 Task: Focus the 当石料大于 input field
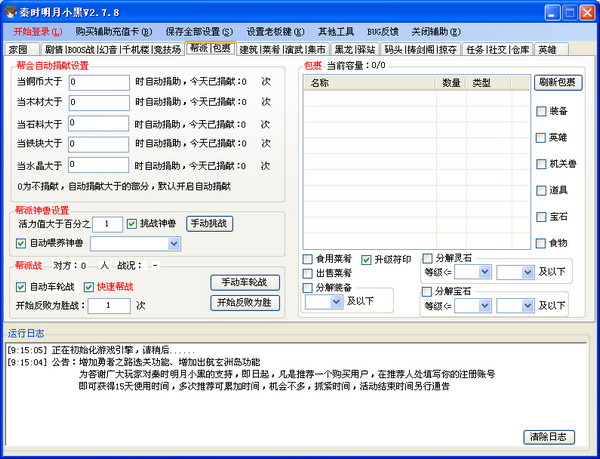99,124
